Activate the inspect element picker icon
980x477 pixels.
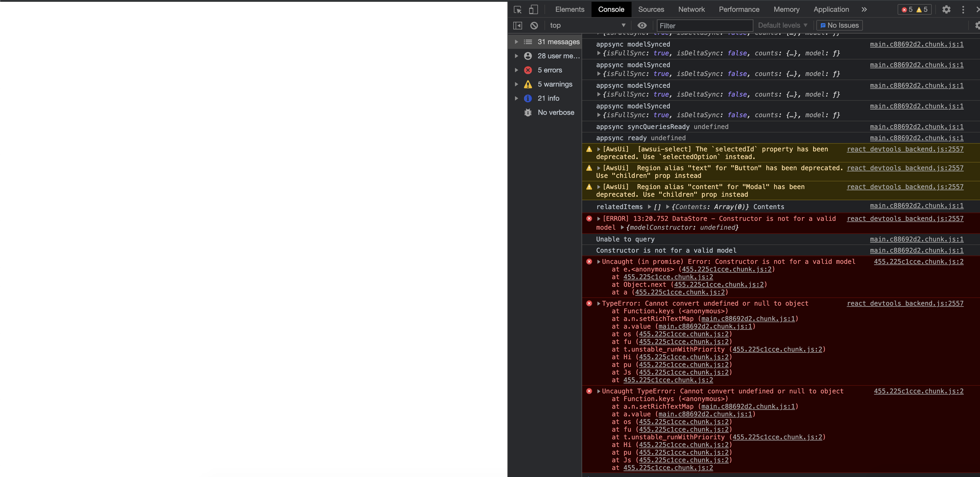[x=518, y=9]
